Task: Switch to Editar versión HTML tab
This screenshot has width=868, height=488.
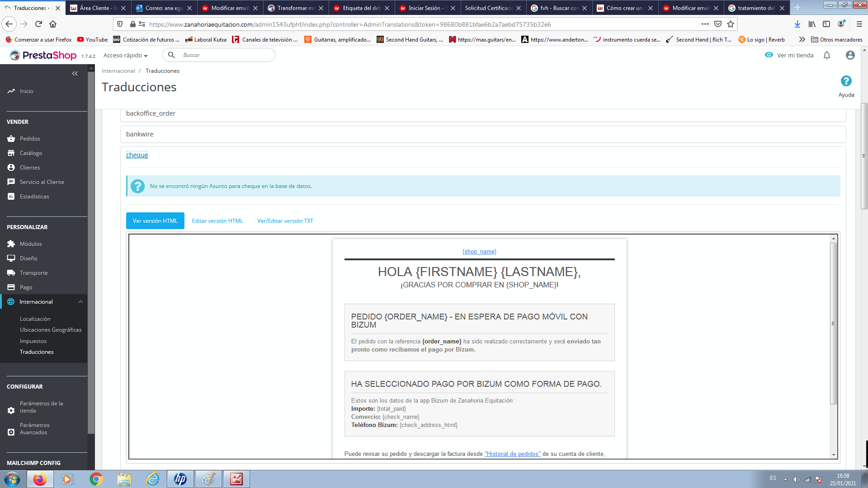Action: coord(217,221)
